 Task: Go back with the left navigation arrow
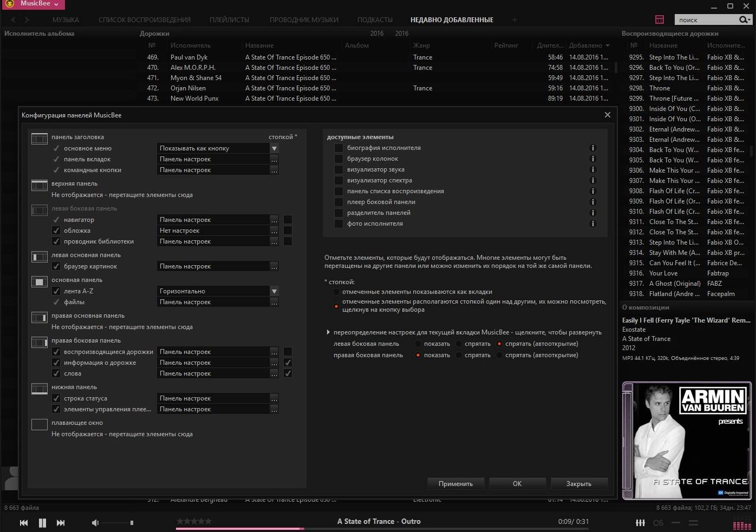point(13,19)
